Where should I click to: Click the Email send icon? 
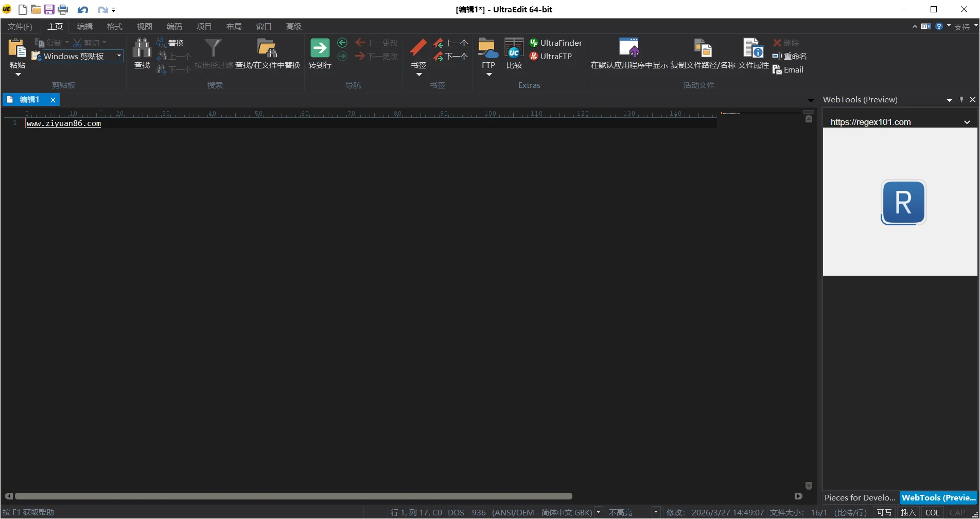point(788,69)
